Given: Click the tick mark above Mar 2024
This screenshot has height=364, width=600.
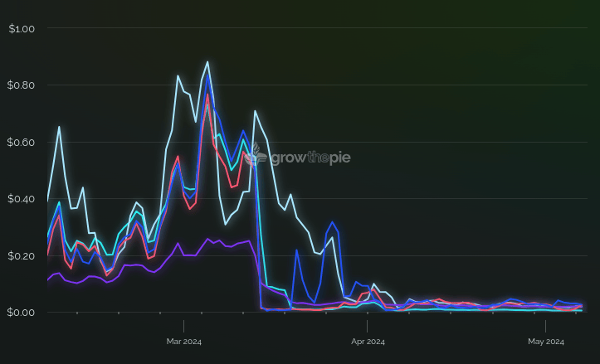Looking at the screenshot, I should (183, 325).
